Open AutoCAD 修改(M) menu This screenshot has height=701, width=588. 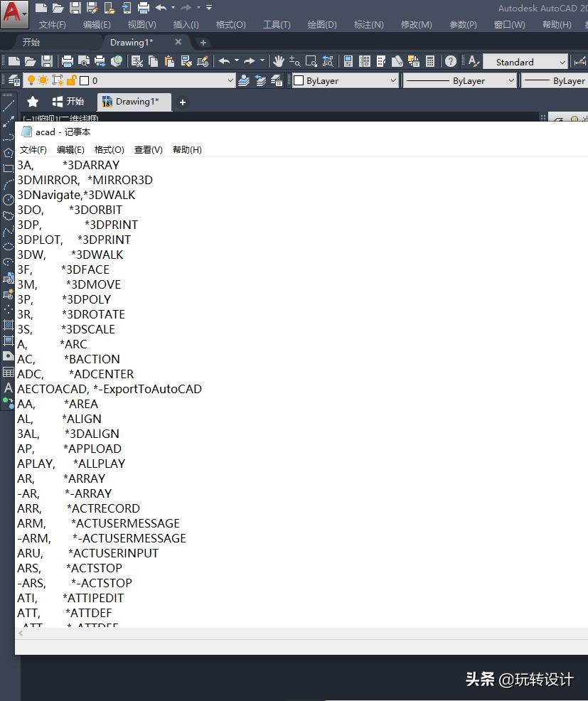coord(417,25)
